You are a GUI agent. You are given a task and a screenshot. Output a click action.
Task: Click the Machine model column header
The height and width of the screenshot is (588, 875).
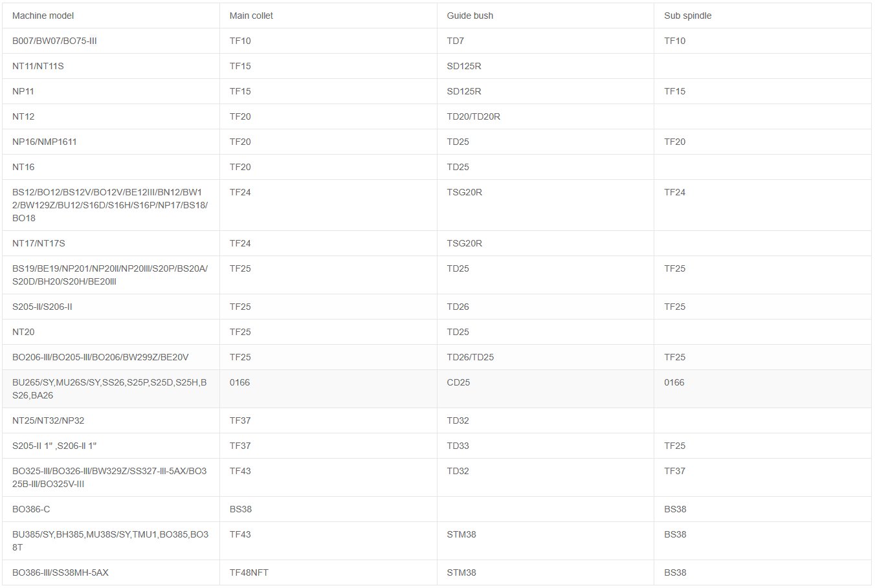[111, 16]
